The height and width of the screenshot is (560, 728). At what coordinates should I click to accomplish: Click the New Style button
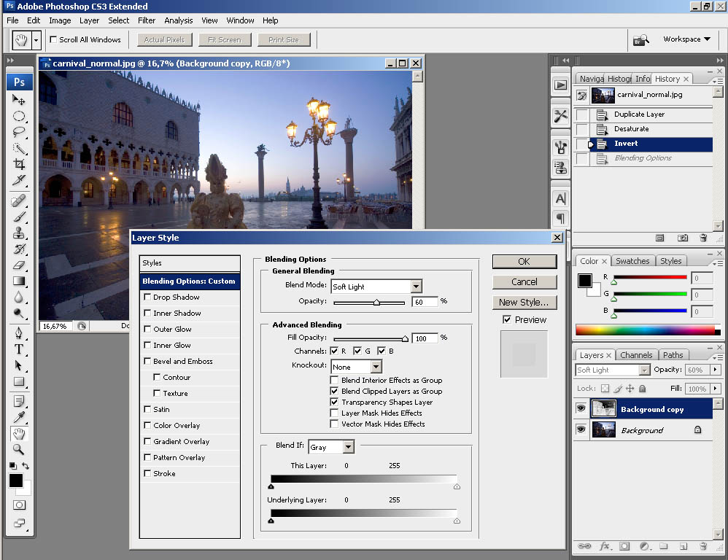point(524,302)
